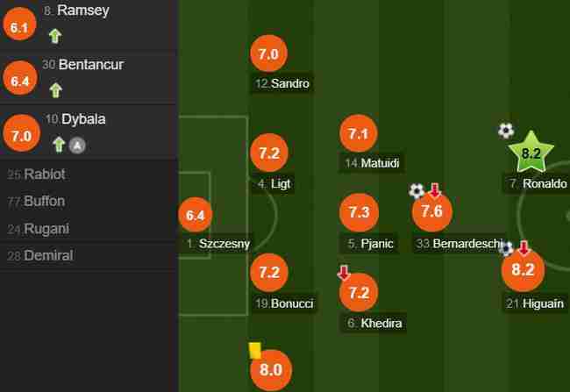570x392 pixels.
Task: Click Bonucci's 7.2 rating circle
Action: [269, 273]
